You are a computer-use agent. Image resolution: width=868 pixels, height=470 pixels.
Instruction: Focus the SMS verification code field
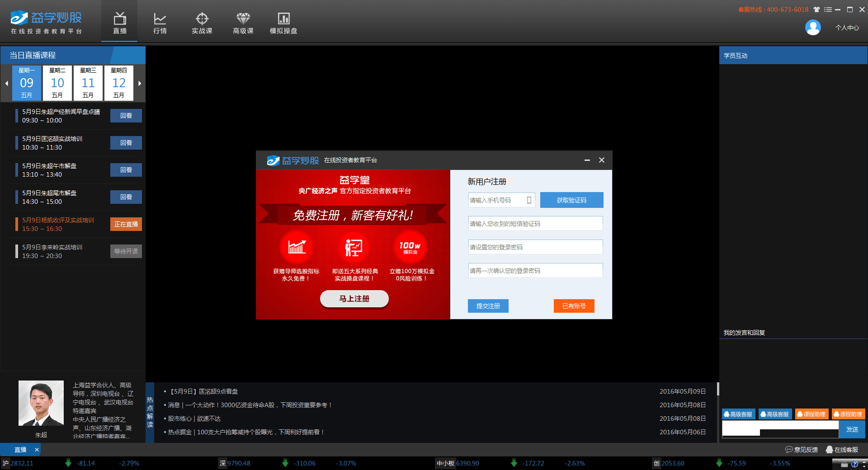pyautogui.click(x=535, y=224)
